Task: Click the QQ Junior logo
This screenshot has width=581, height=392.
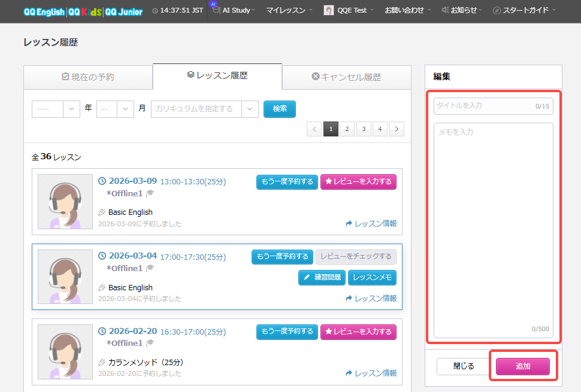Action: coord(124,11)
